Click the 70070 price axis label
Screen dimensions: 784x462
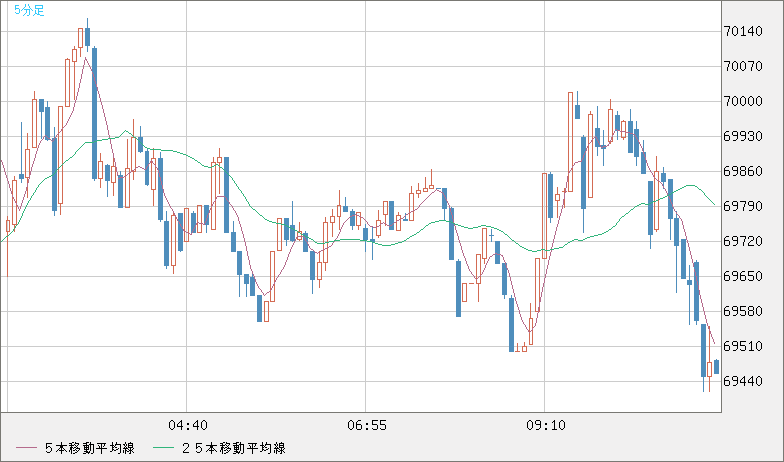point(743,66)
